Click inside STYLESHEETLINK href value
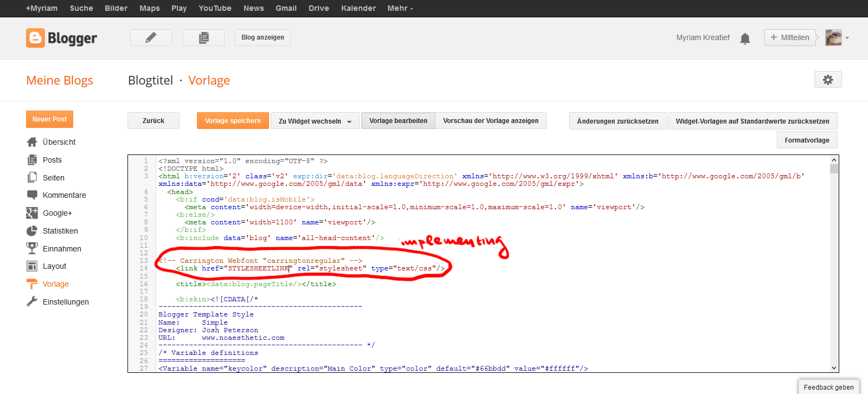 [x=258, y=268]
